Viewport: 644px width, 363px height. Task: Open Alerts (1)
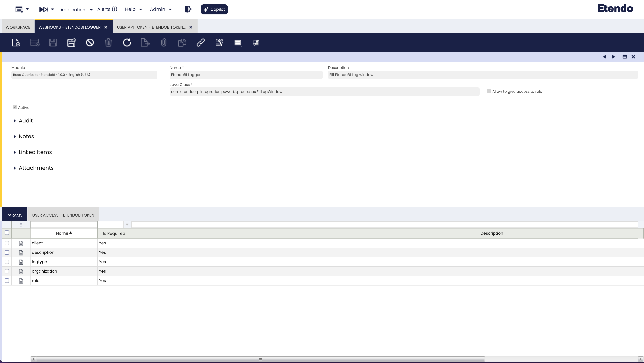(x=107, y=9)
